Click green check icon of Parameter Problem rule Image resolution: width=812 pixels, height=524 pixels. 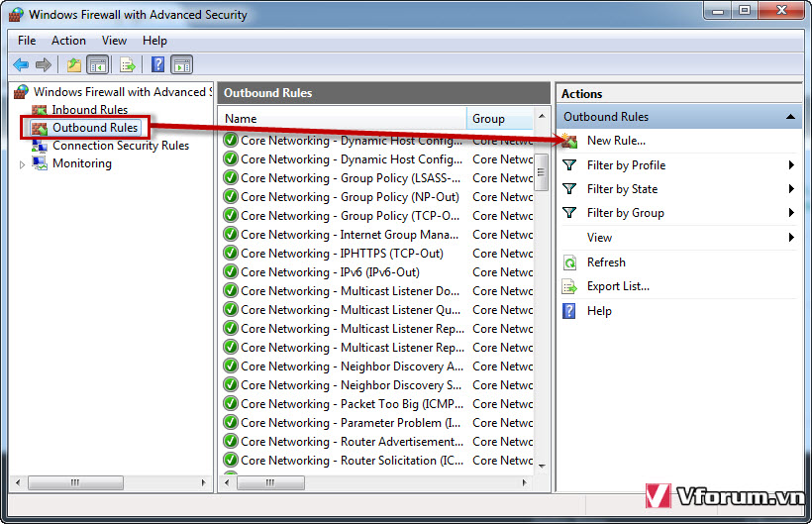[231, 423]
